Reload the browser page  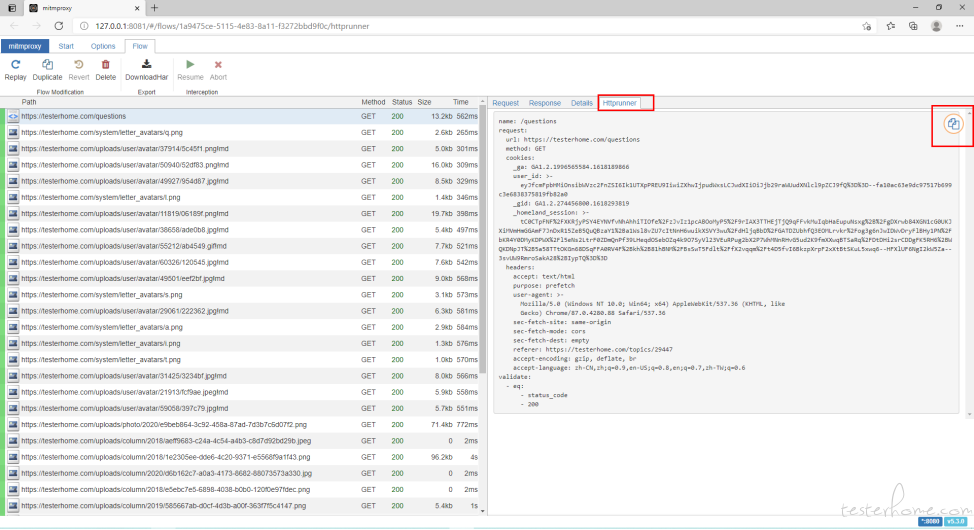(58, 26)
